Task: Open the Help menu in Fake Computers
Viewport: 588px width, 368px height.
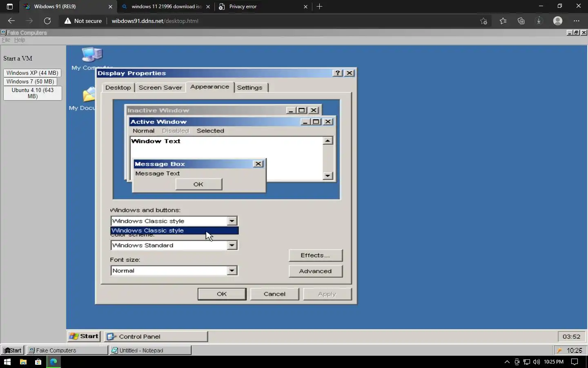Action: pyautogui.click(x=20, y=40)
